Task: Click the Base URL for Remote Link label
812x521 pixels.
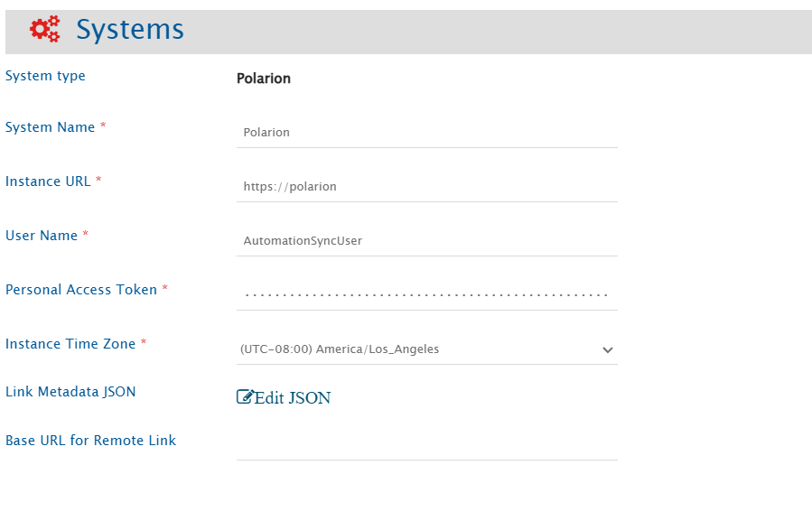Action: coord(90,441)
